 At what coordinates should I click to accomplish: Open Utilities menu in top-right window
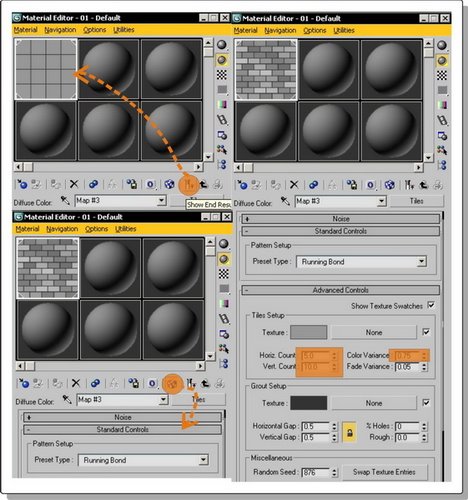click(x=344, y=30)
